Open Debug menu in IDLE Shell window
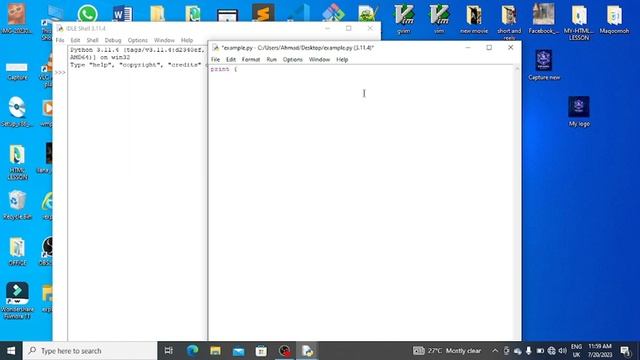 (x=113, y=40)
